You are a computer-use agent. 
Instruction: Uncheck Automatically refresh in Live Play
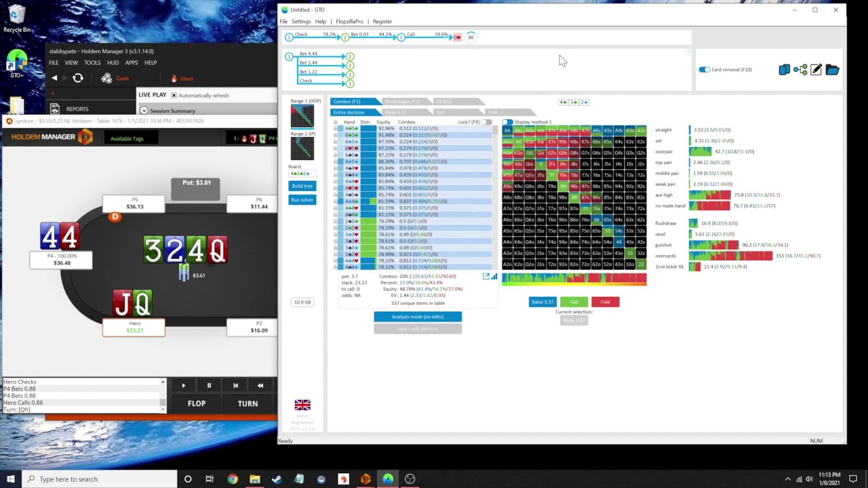pos(174,96)
